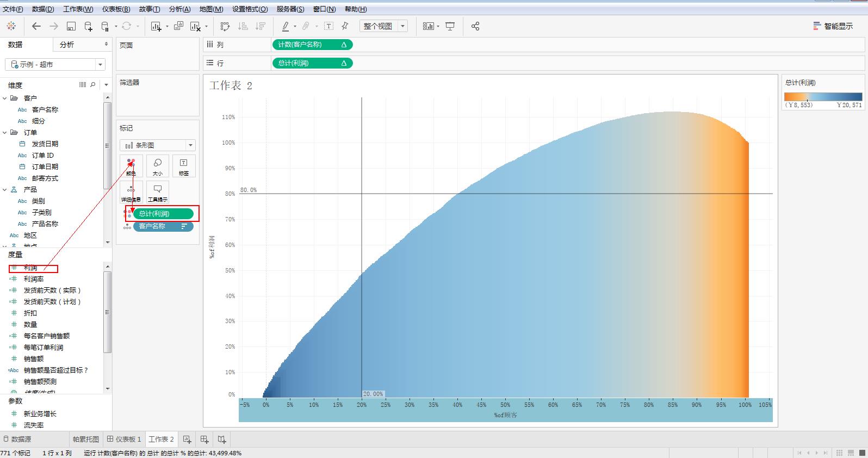Open show/hide cards icon
The width and height of the screenshot is (868, 458).
[x=429, y=26]
